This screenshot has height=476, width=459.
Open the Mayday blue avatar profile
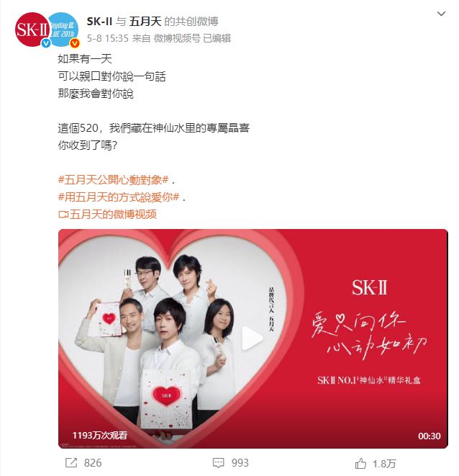64,30
